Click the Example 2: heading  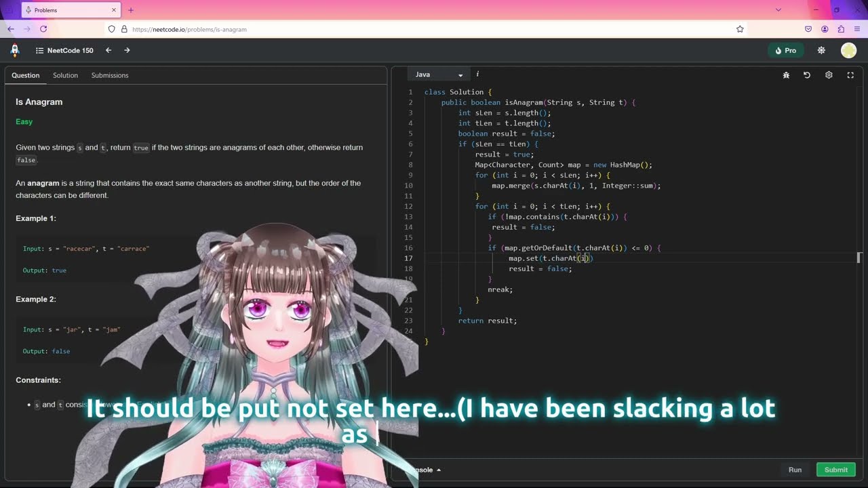click(36, 299)
